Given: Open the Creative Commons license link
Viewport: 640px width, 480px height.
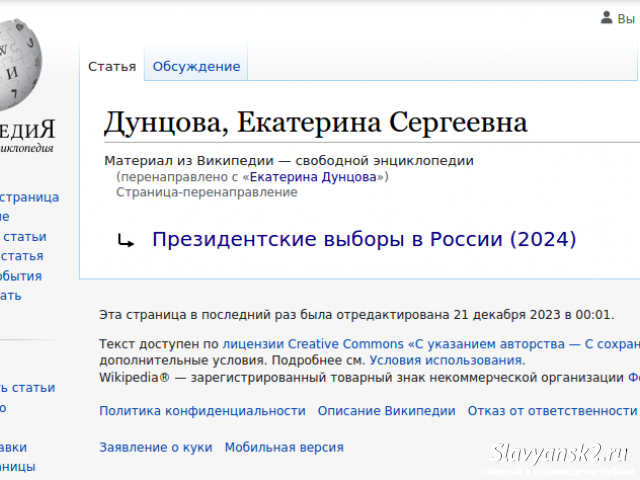Looking at the screenshot, I should pos(431,344).
